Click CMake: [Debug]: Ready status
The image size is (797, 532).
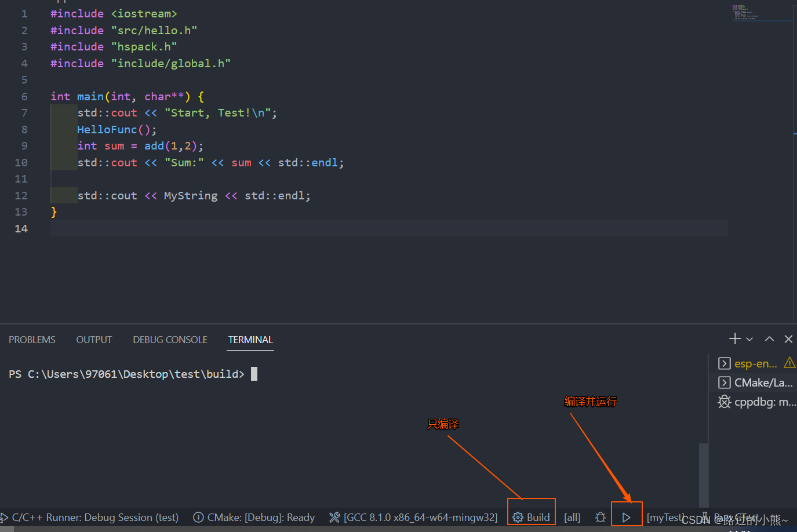point(254,518)
